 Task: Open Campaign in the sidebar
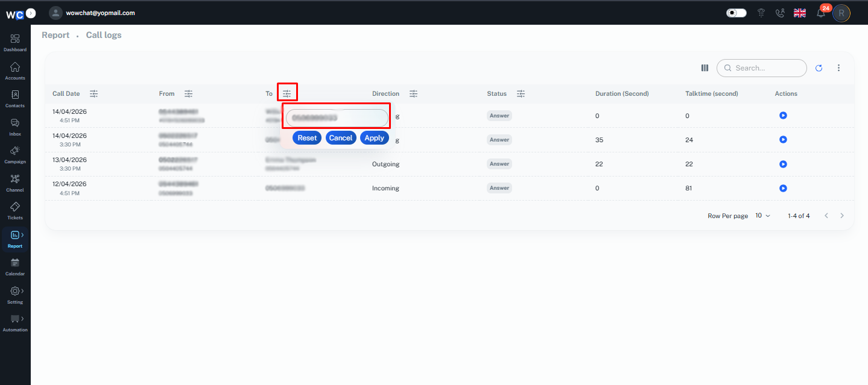15,154
